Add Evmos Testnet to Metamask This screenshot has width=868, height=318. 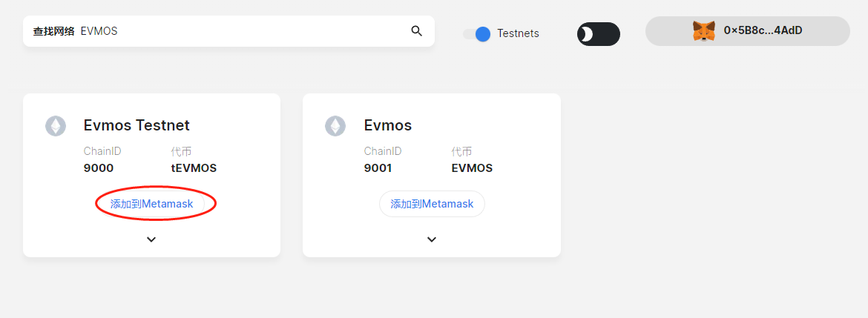coord(151,204)
